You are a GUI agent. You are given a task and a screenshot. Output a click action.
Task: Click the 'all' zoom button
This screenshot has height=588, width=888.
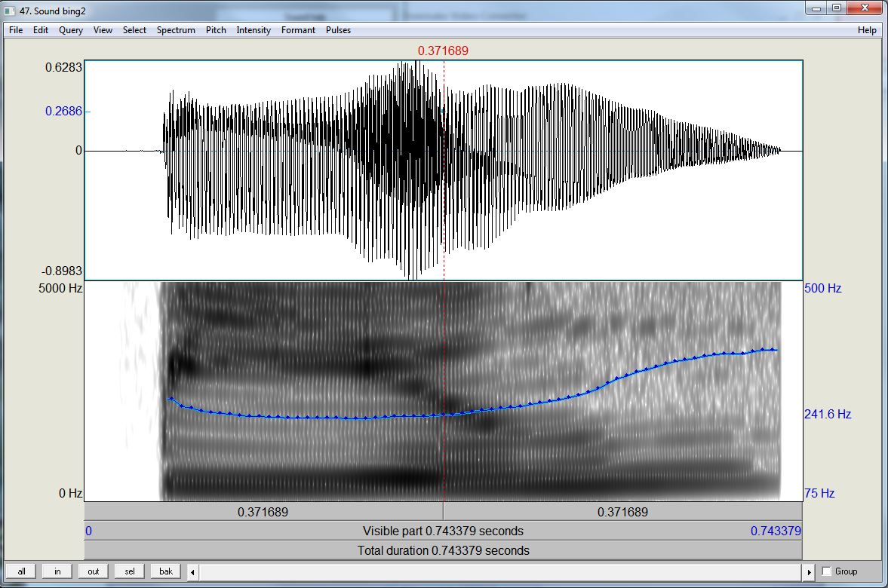coord(22,571)
